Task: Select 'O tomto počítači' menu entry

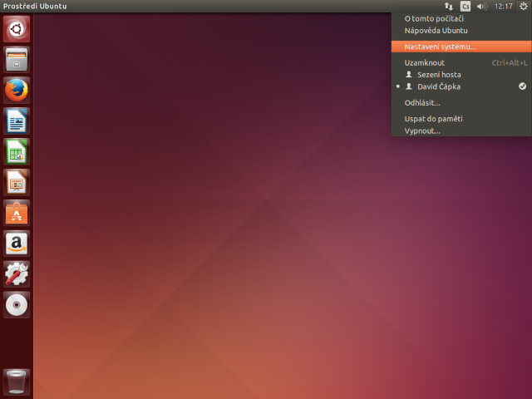Action: [x=461, y=18]
